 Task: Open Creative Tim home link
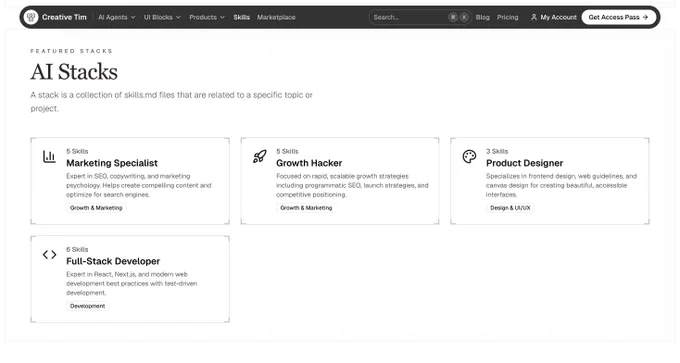coord(64,17)
